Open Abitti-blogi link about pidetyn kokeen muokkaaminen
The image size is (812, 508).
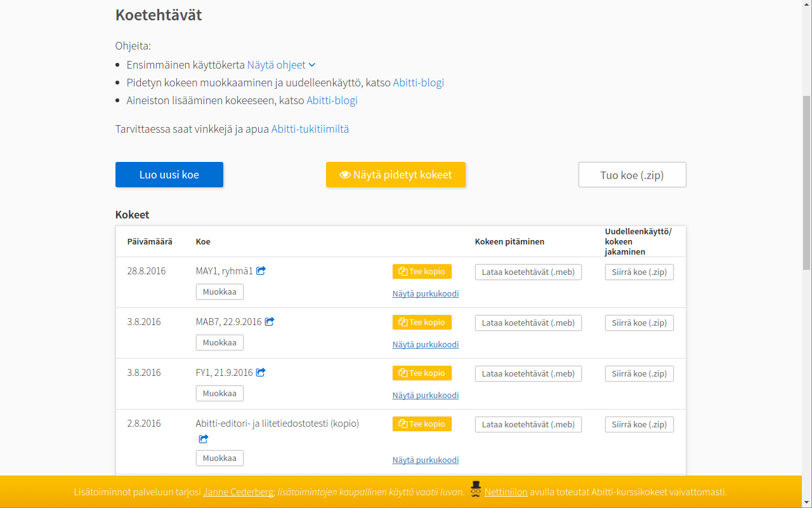419,83
